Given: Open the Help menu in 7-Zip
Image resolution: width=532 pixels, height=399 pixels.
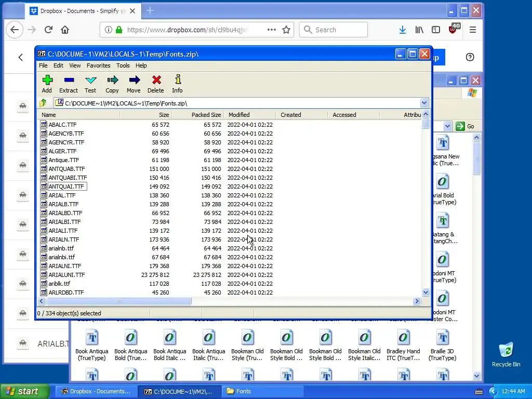Looking at the screenshot, I should [x=141, y=65].
